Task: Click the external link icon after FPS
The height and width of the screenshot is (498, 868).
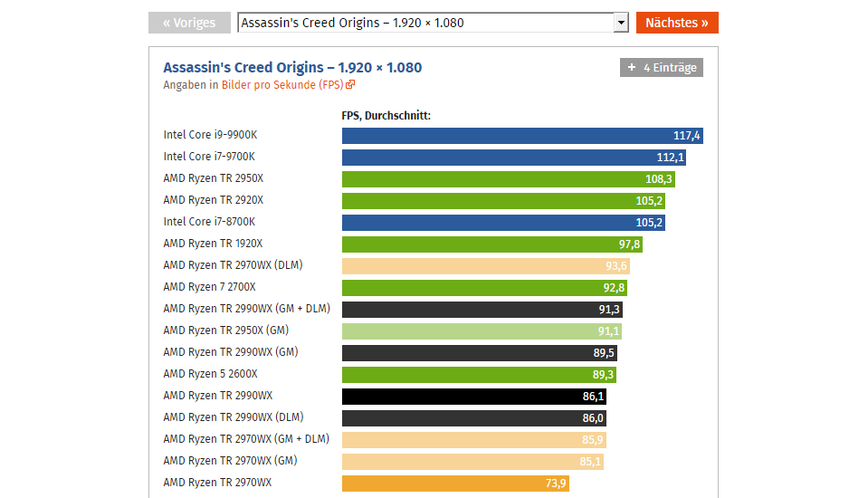Action: pos(350,85)
